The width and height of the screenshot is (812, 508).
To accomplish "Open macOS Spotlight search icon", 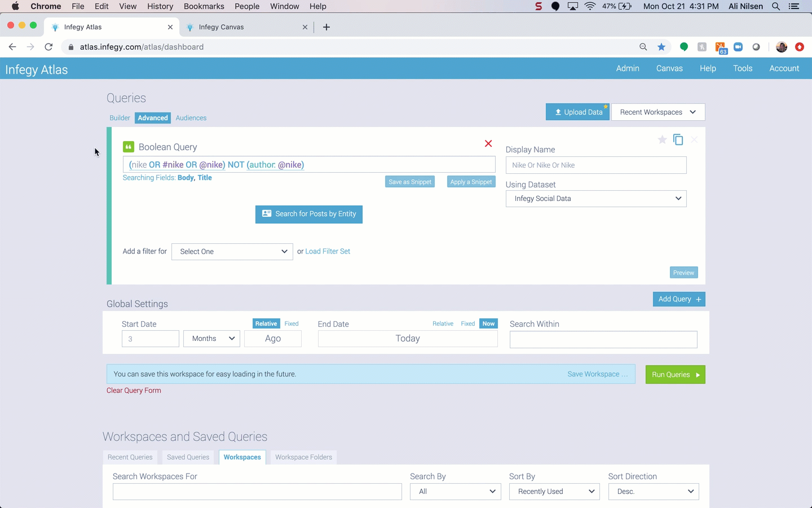I will (x=776, y=6).
